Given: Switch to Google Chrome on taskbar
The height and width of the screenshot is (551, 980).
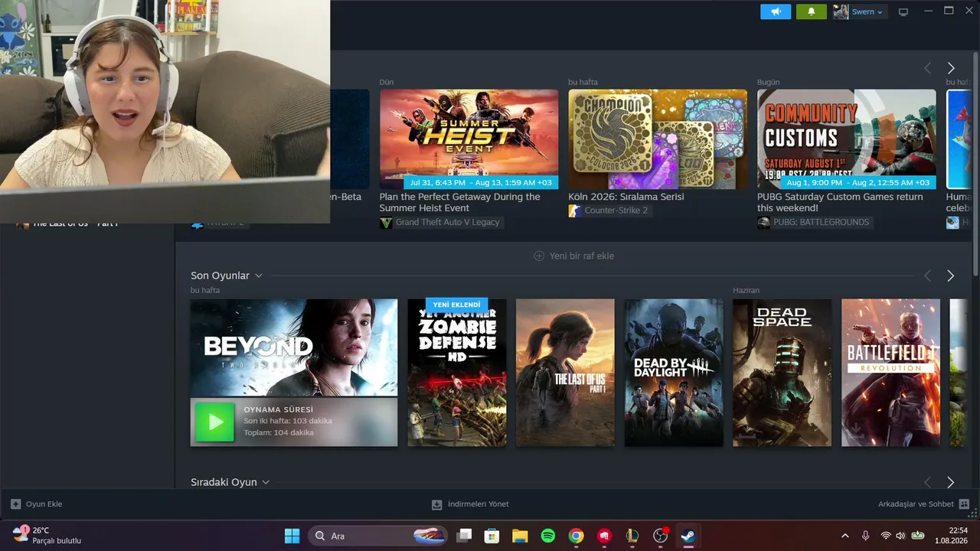Looking at the screenshot, I should pos(577,536).
